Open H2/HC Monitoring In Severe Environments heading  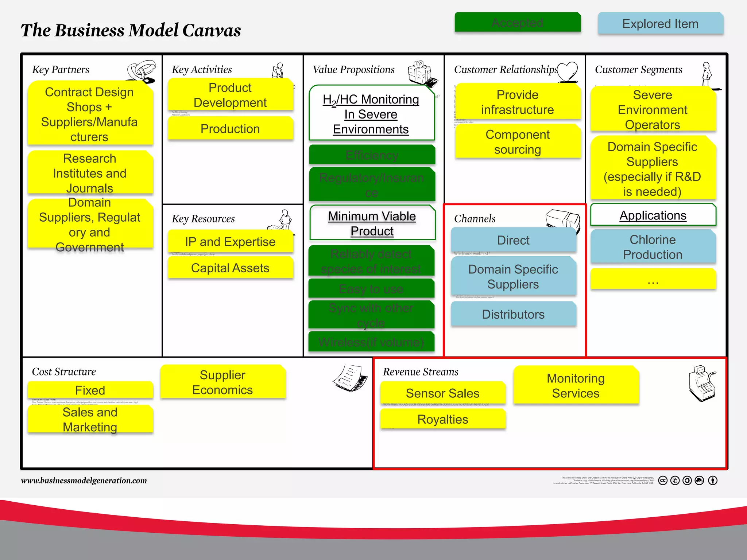(x=372, y=113)
